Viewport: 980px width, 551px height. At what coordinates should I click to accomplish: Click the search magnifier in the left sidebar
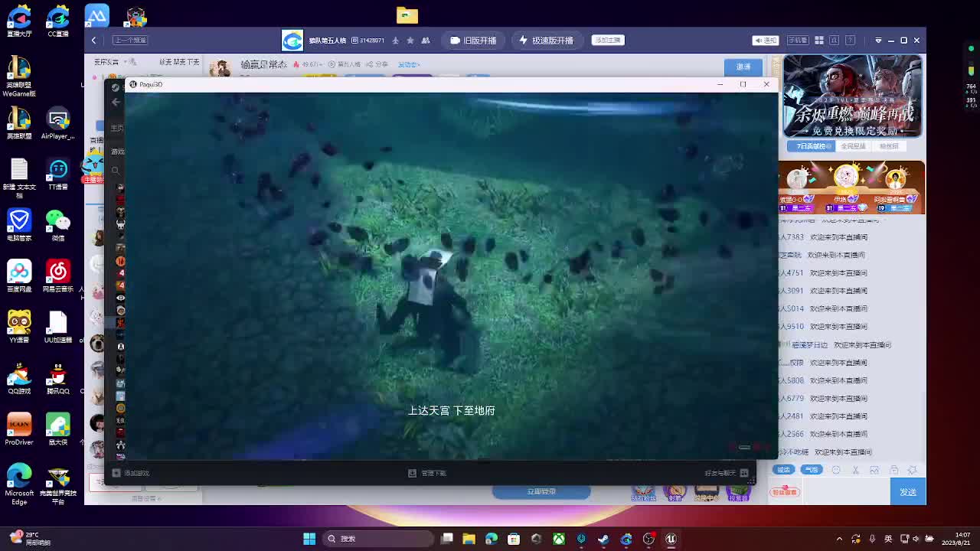(x=115, y=170)
